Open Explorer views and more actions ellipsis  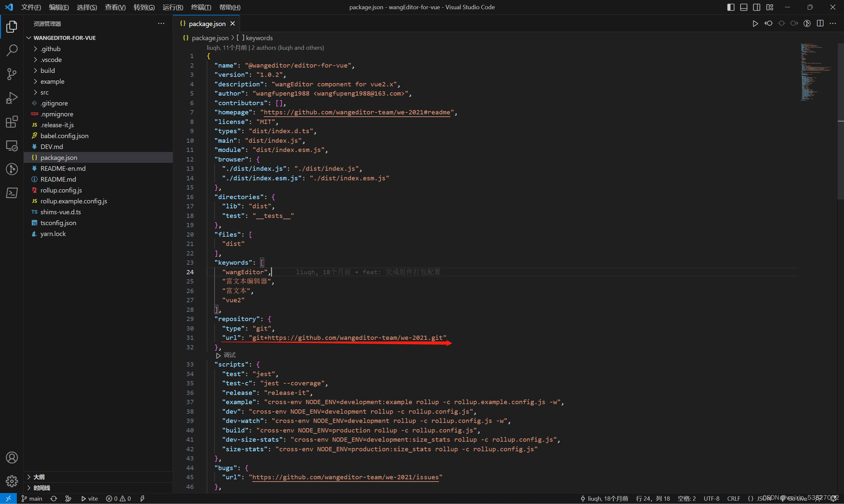(161, 23)
